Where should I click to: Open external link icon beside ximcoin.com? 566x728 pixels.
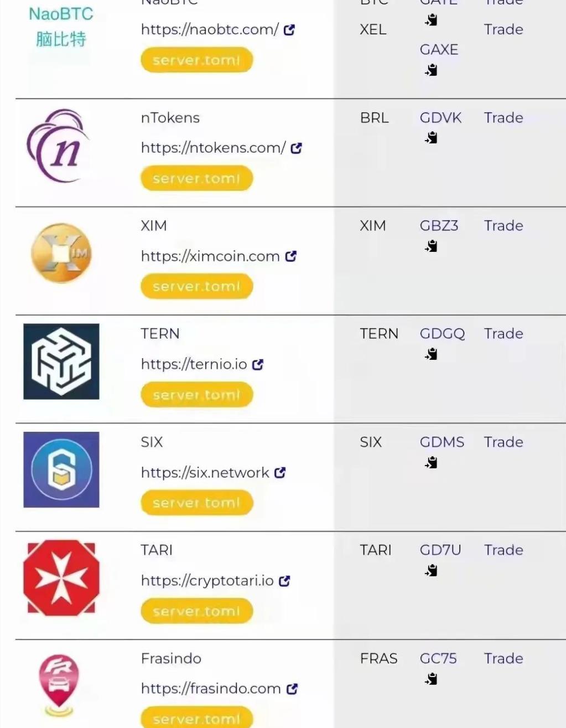pos(291,256)
